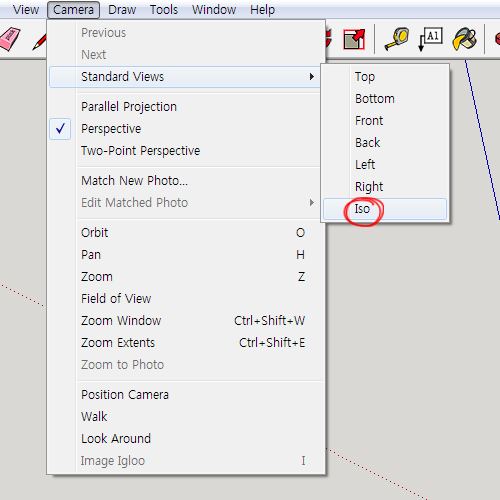Choose the Left standard view
500x500 pixels.
385,165
